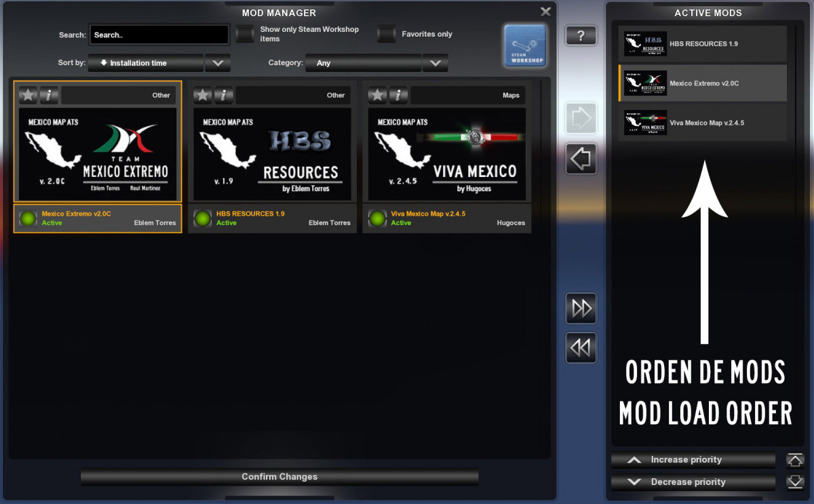Select HBS RESOURCES 1.9 in Active Mods
This screenshot has height=504, width=814.
(x=703, y=44)
